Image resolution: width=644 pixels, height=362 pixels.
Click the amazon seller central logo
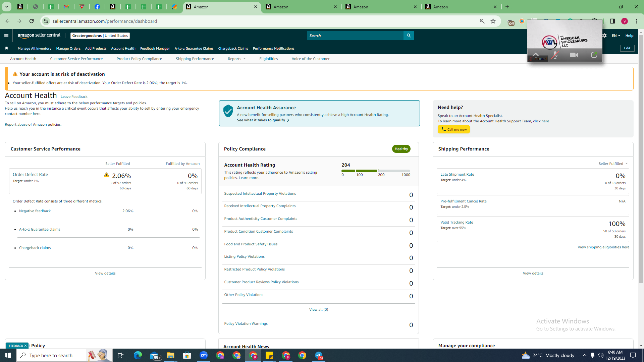[x=39, y=36]
